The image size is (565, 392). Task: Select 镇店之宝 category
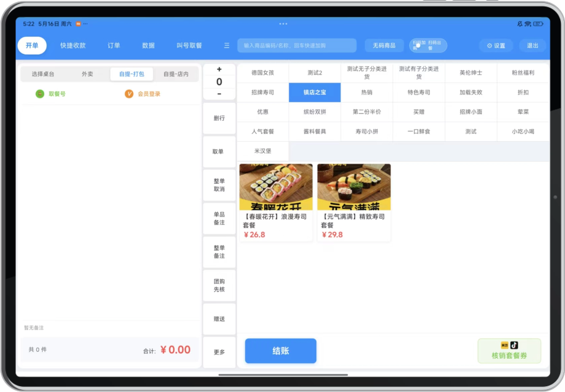tap(315, 93)
